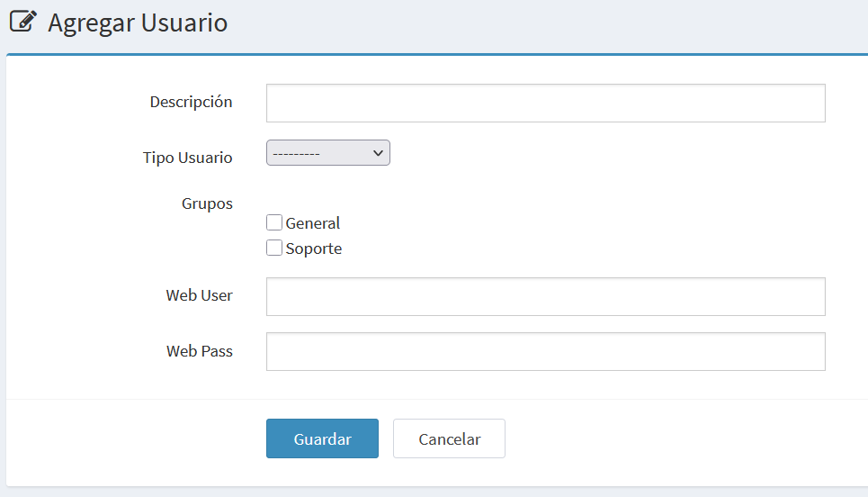Check the General group checkbox
Screen dimensions: 868x497
click(274, 222)
